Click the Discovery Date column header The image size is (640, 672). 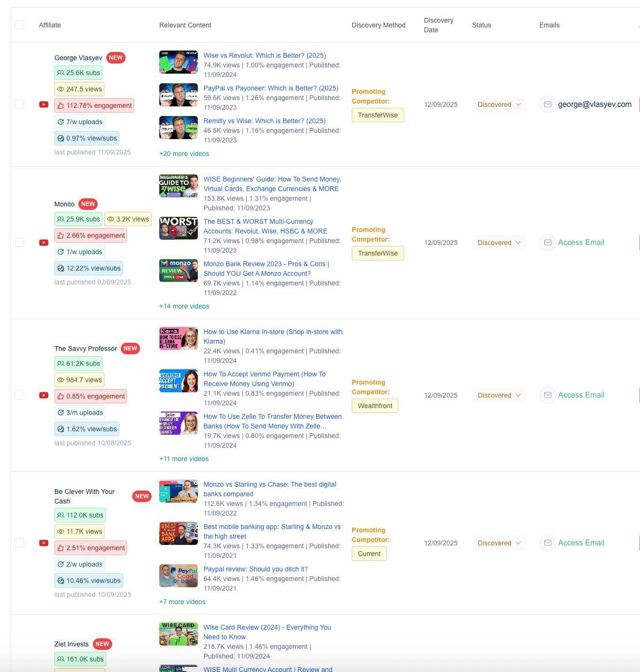tap(438, 25)
